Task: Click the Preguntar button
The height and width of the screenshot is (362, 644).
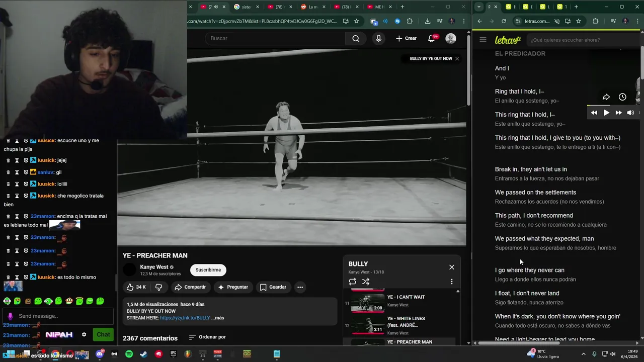Action: [x=232, y=287]
